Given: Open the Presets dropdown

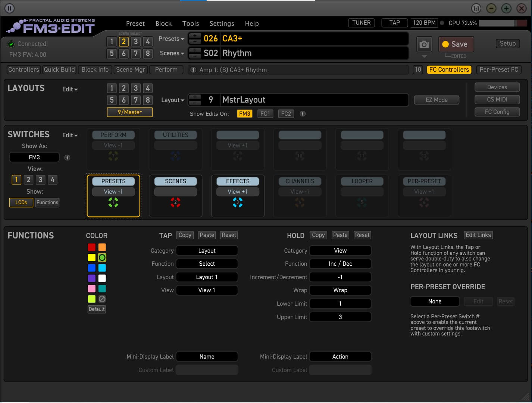Looking at the screenshot, I should pyautogui.click(x=171, y=39).
